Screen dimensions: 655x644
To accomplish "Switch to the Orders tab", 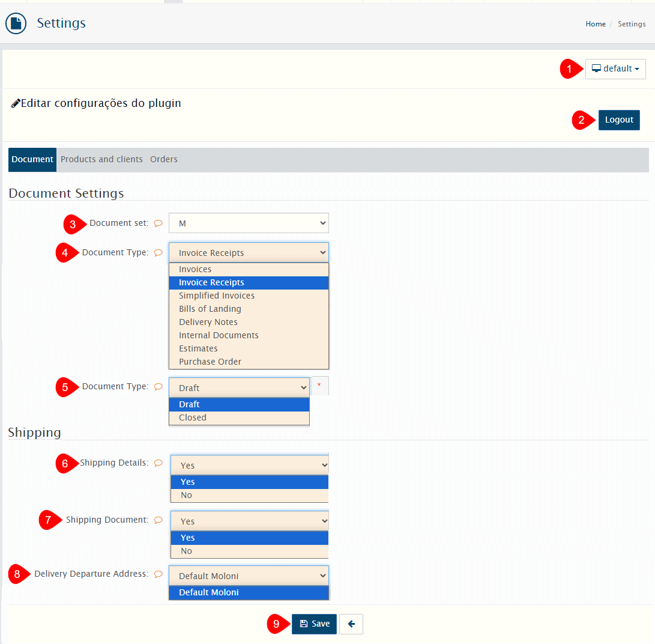I will point(164,160).
